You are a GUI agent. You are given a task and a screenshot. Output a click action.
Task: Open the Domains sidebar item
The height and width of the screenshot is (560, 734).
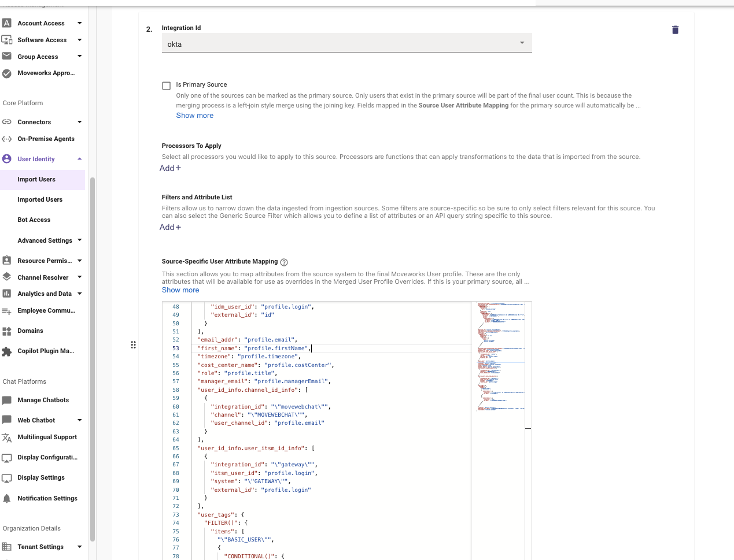[x=30, y=331]
